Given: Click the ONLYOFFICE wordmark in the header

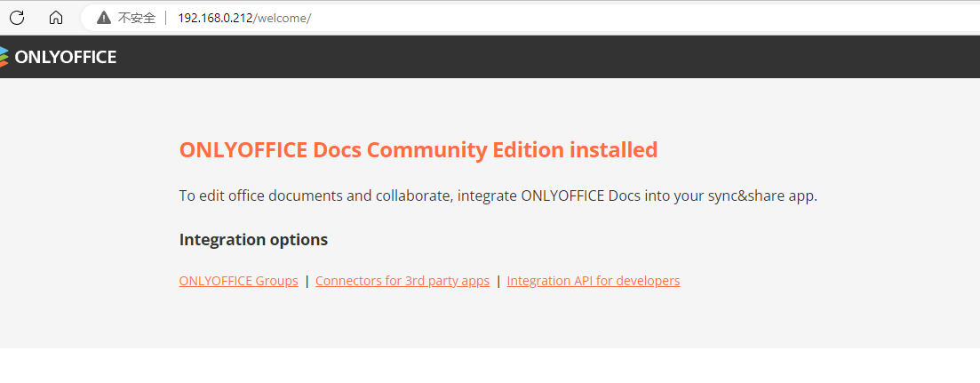Looking at the screenshot, I should point(65,58).
